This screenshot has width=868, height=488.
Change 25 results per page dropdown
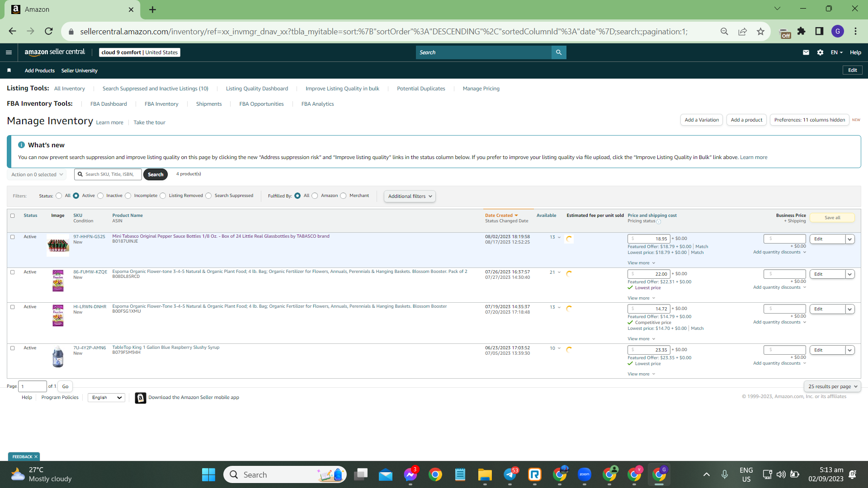[832, 387]
